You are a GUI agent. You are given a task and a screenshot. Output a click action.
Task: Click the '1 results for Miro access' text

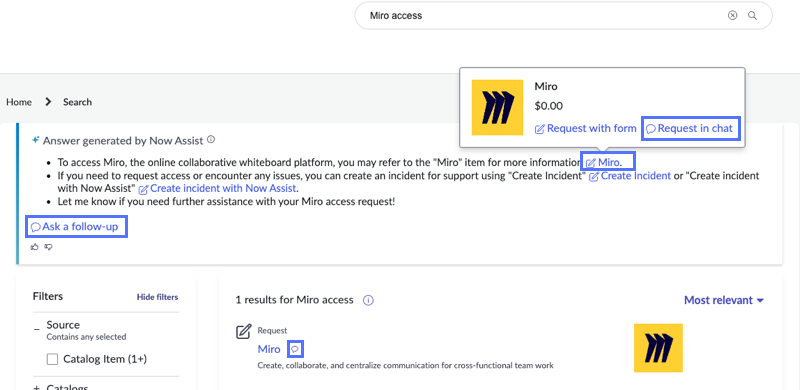[x=294, y=300]
